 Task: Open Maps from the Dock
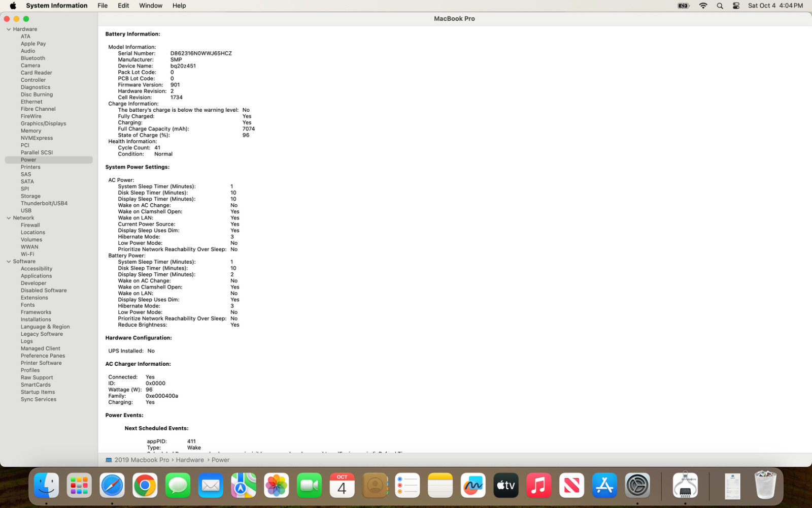point(244,485)
